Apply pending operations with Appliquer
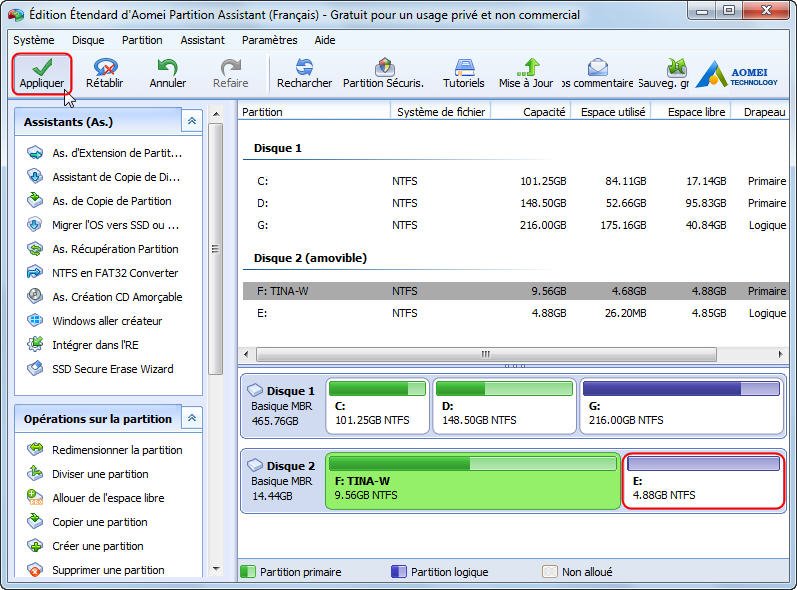 42,74
